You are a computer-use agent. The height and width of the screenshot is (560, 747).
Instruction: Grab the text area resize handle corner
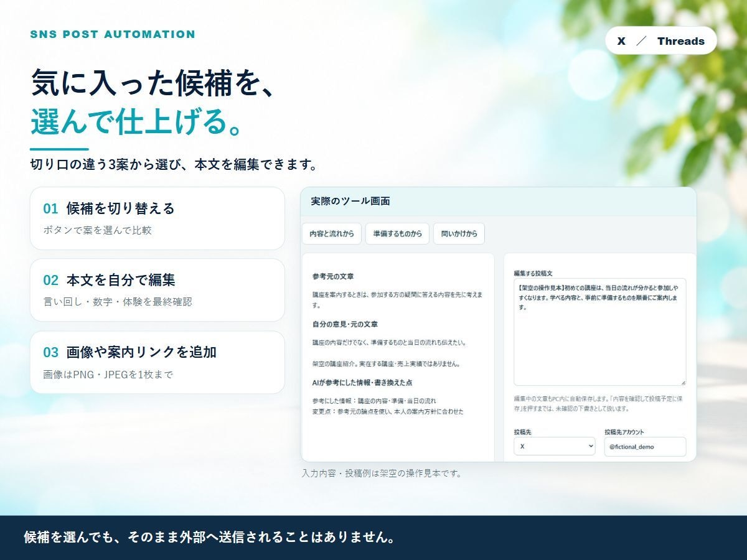pyautogui.click(x=683, y=383)
